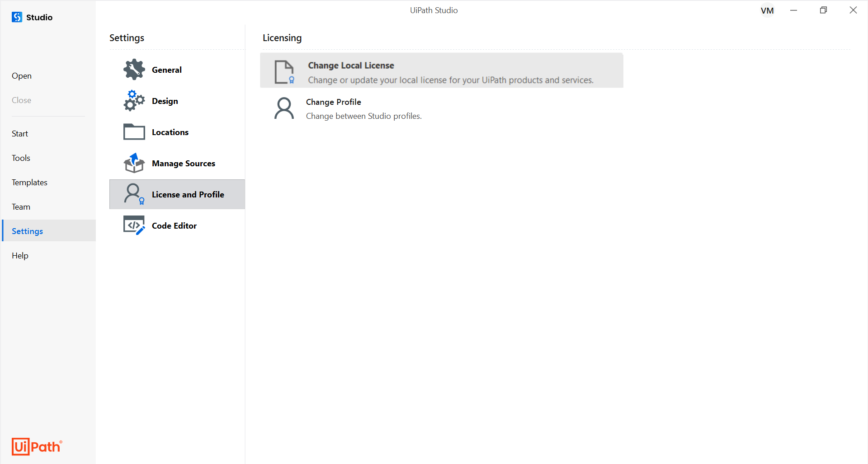Switch to the Start section

[20, 133]
